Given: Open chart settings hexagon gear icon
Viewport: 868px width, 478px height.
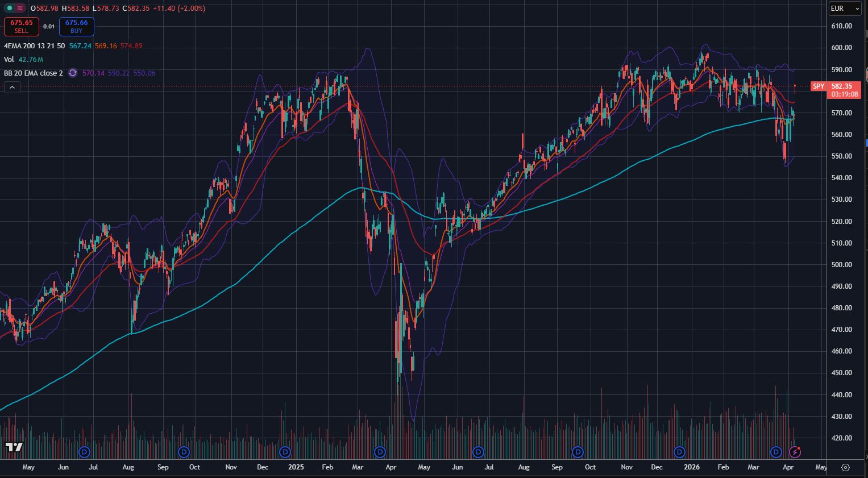Looking at the screenshot, I should pos(845,467).
